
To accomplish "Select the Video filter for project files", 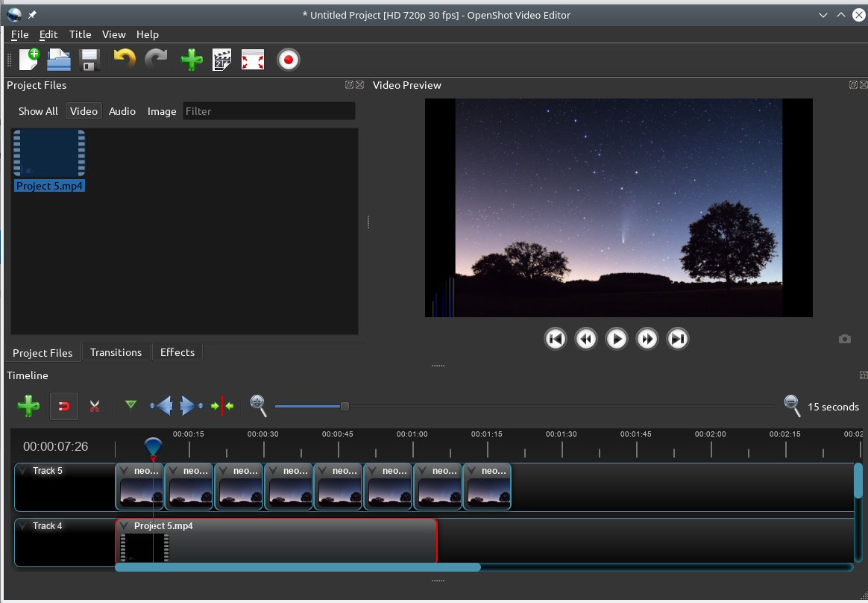I will 84,111.
